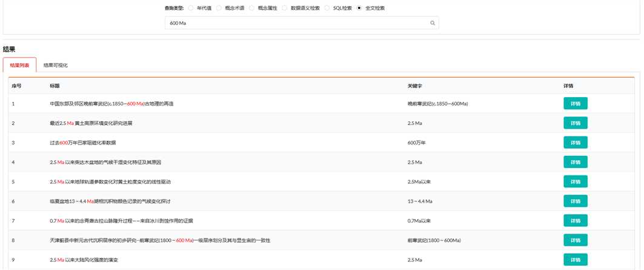Image resolution: width=644 pixels, height=270 pixels.
Task: Click the keyword cell 13～4.4 Ma
Action: tap(420, 201)
